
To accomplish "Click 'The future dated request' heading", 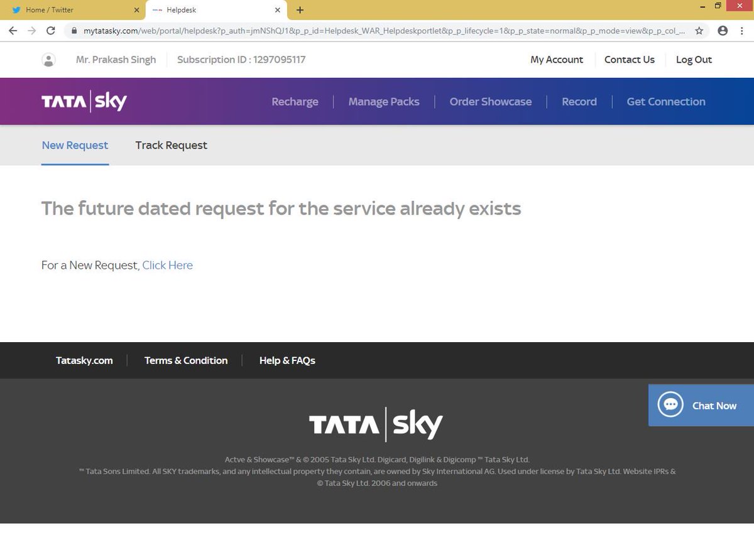I will click(x=281, y=208).
